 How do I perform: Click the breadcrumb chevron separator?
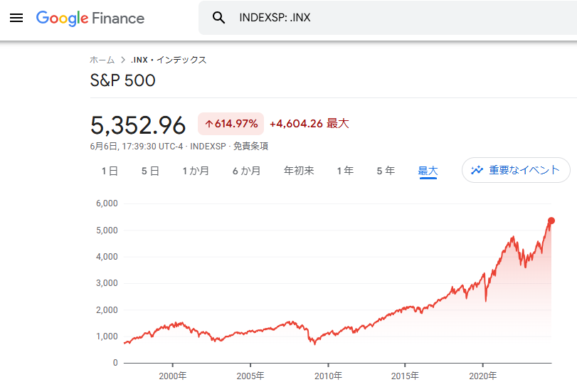point(123,60)
